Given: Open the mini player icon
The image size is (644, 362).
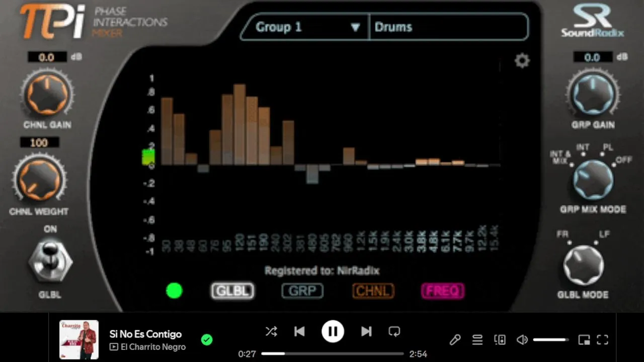Looking at the screenshot, I should (584, 340).
